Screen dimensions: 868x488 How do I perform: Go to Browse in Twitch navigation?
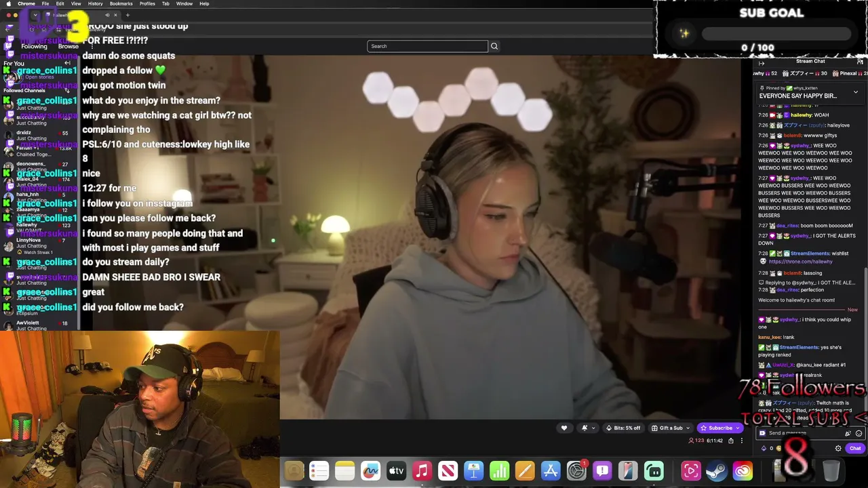click(68, 46)
